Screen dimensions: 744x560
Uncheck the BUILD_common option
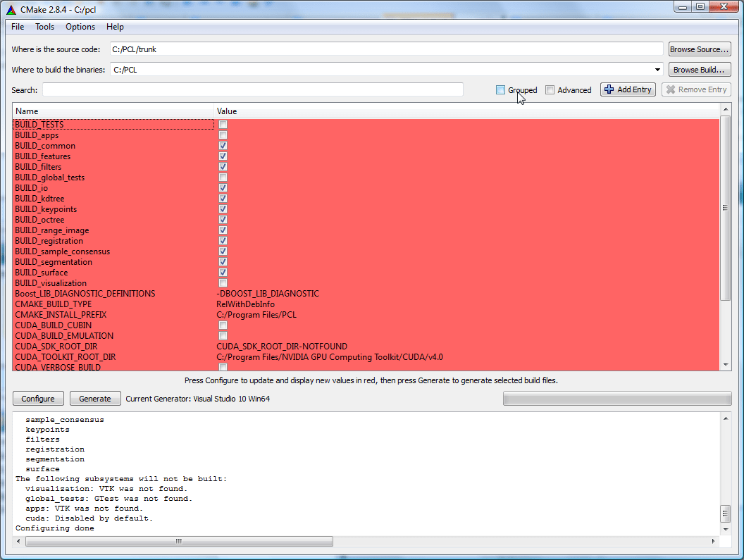tap(223, 146)
